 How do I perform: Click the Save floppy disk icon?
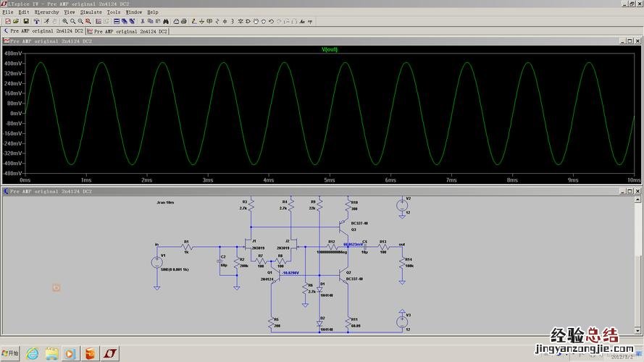pyautogui.click(x=26, y=21)
